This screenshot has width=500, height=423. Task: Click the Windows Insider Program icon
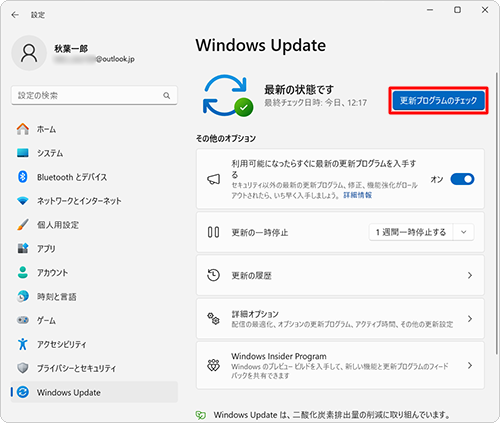tap(214, 365)
